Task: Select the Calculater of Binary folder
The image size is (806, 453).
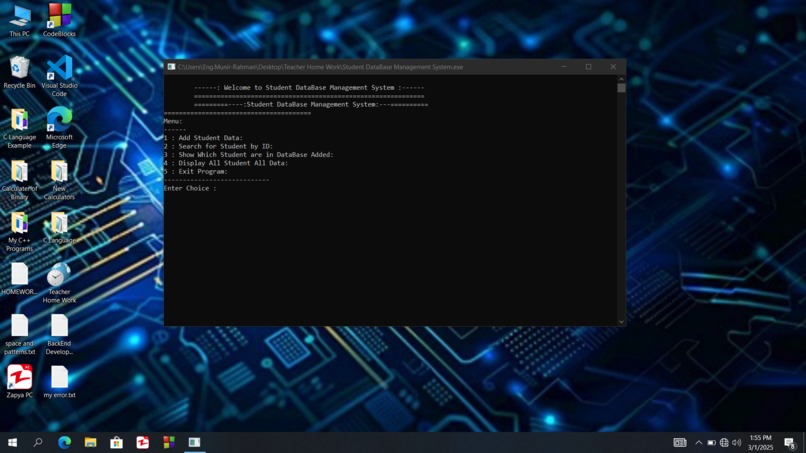Action: 20,180
